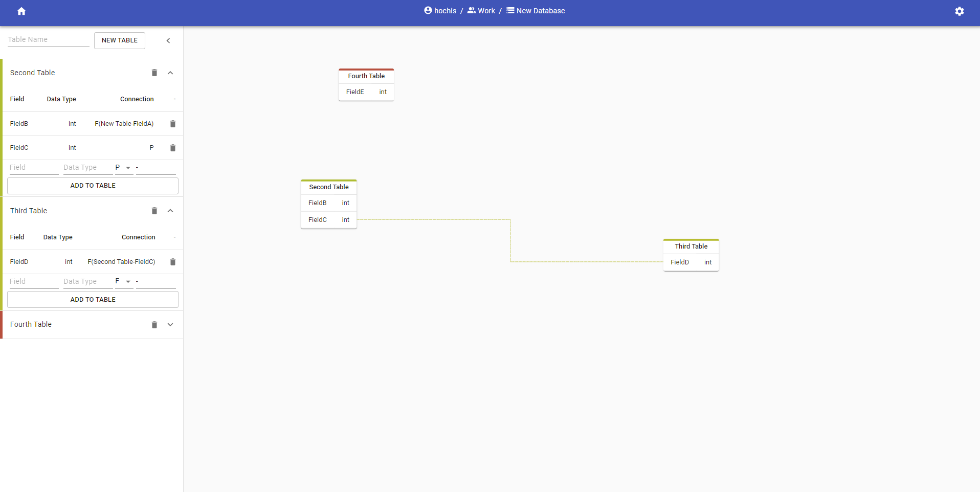Screen dimensions: 980x492
Task: Open settings gear icon
Action: pyautogui.click(x=960, y=11)
